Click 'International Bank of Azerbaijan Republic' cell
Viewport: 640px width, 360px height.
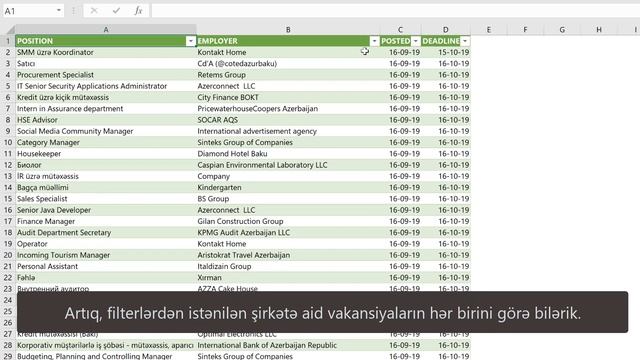[x=288, y=345]
